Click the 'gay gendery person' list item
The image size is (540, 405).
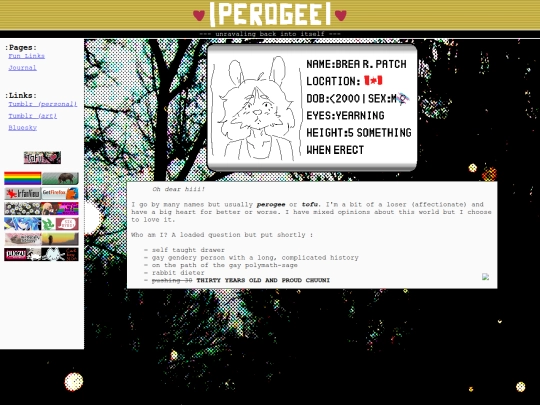(x=255, y=257)
